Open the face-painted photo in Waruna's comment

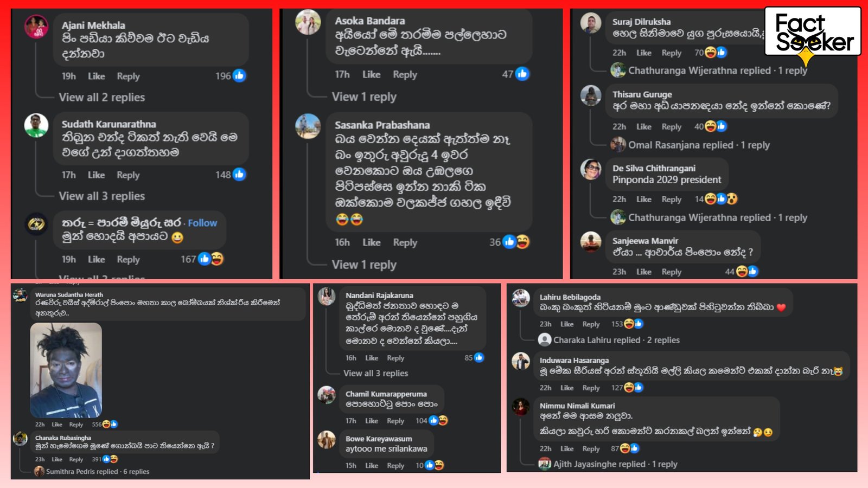[x=66, y=370]
